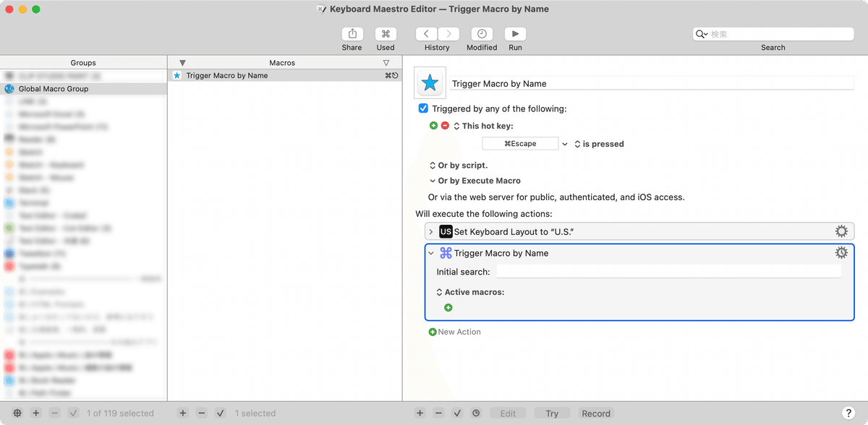Viewport: 868px width, 425px height.
Task: Toggle the action enable checkmark button
Action: pos(457,413)
